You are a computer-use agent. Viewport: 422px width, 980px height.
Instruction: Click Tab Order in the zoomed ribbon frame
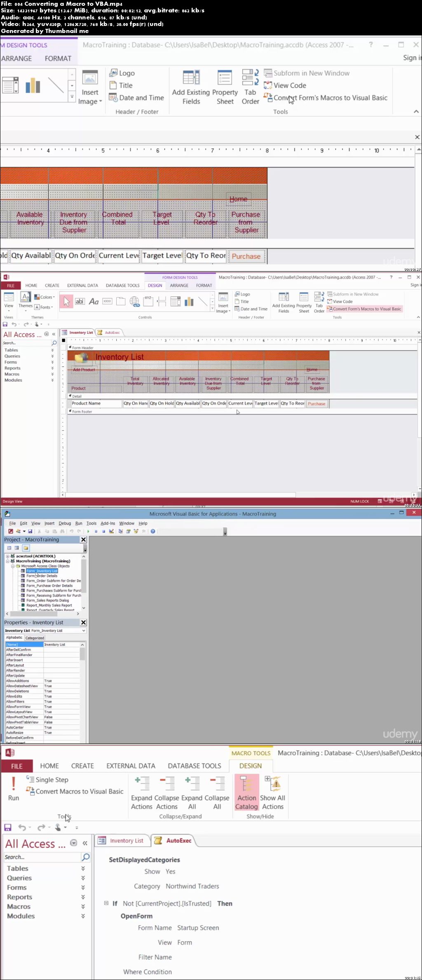pyautogui.click(x=250, y=87)
